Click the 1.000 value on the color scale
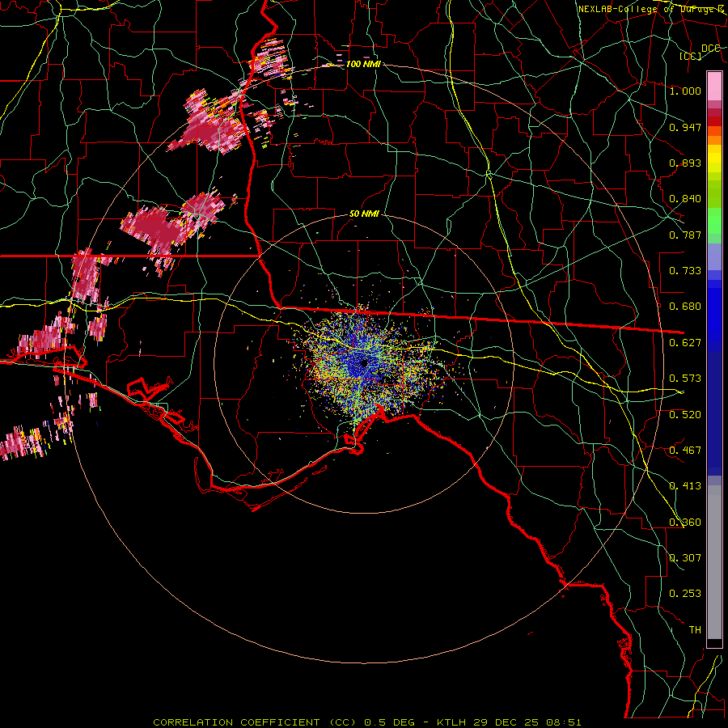Viewport: 728px width, 728px height. (x=685, y=91)
